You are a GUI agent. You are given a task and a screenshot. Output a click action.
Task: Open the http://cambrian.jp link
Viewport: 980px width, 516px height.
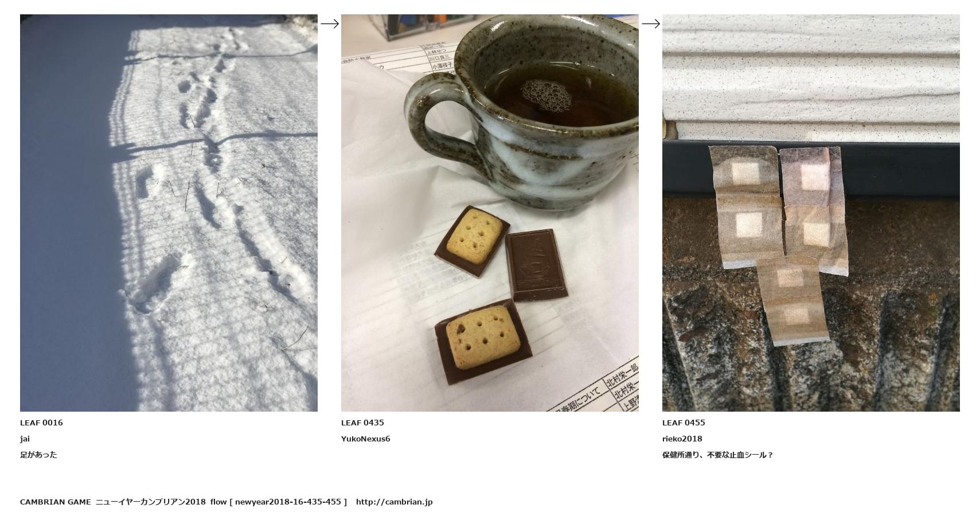tap(394, 502)
